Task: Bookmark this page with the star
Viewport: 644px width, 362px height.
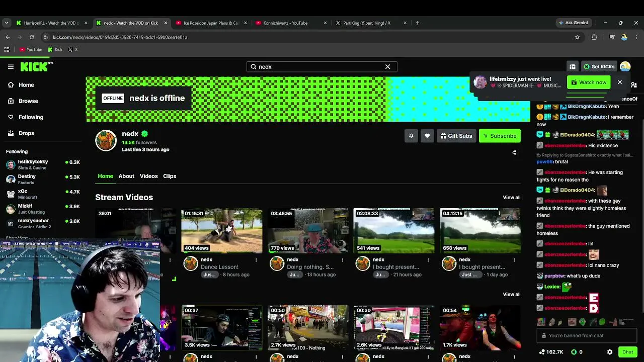Action: tap(577, 37)
